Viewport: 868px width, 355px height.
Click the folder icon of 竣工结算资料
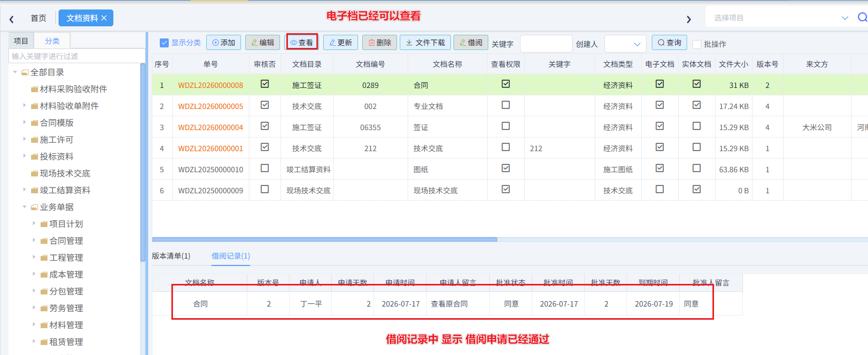coord(34,190)
